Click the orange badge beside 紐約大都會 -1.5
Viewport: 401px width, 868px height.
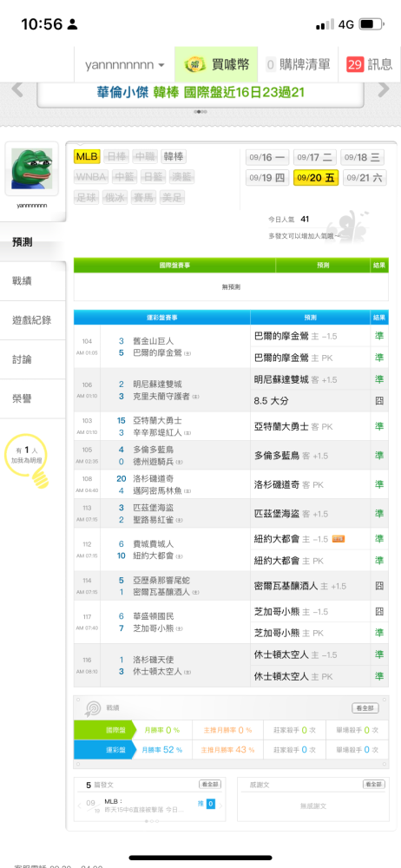339,539
